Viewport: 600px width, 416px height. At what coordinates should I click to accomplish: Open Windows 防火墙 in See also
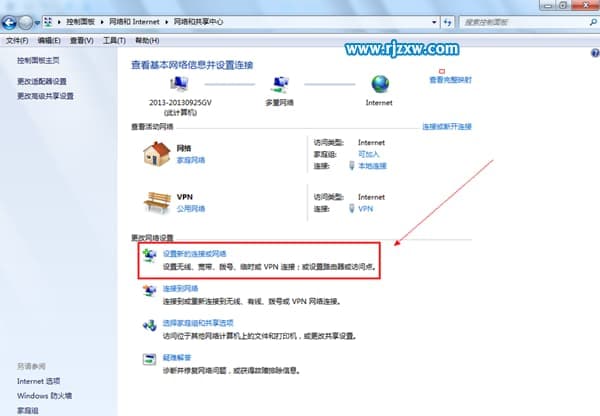click(x=44, y=396)
